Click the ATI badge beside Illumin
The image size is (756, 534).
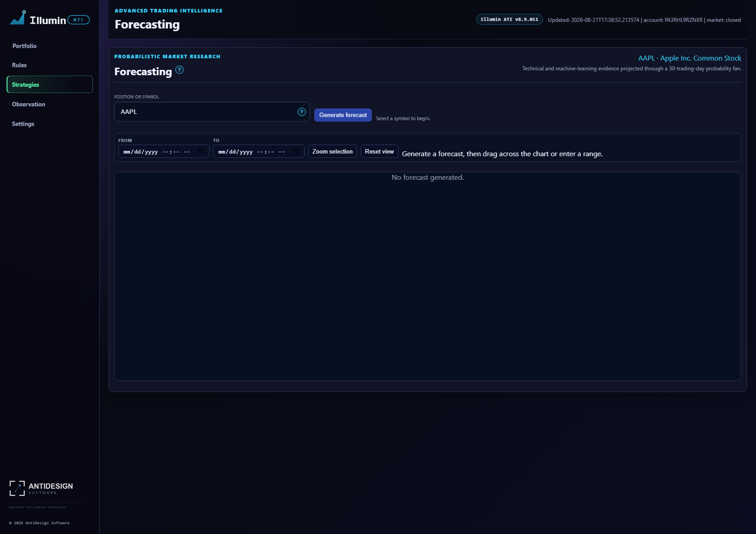click(x=78, y=20)
